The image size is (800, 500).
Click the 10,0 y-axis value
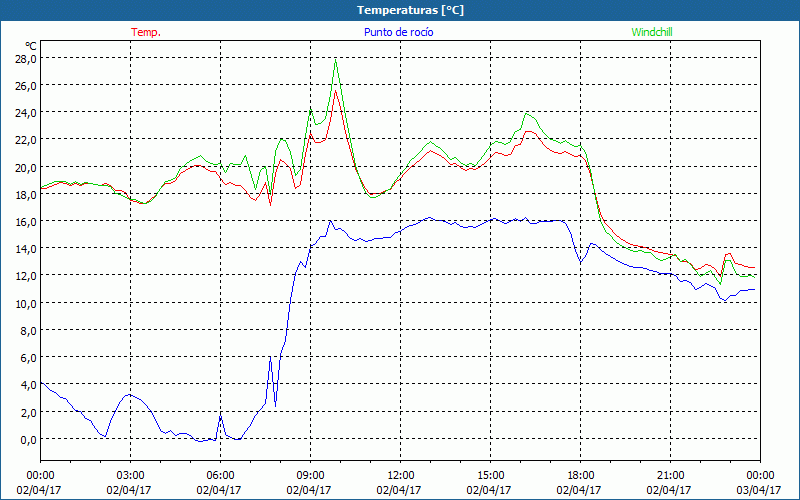pos(26,304)
